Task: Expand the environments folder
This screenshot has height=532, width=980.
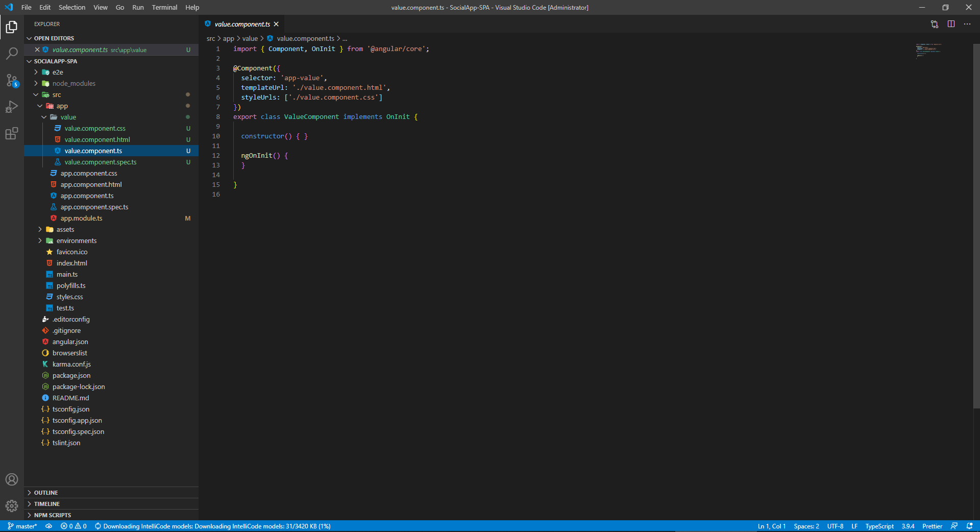Action: [111, 241]
